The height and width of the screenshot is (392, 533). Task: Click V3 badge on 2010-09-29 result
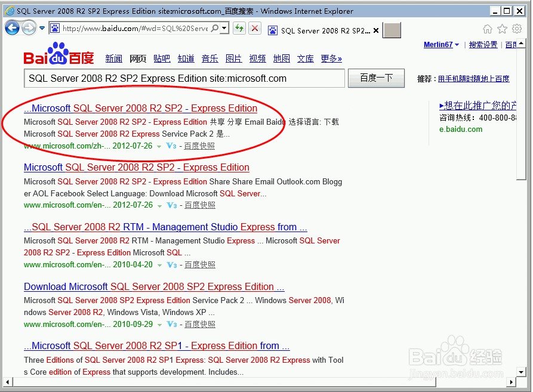pyautogui.click(x=172, y=325)
